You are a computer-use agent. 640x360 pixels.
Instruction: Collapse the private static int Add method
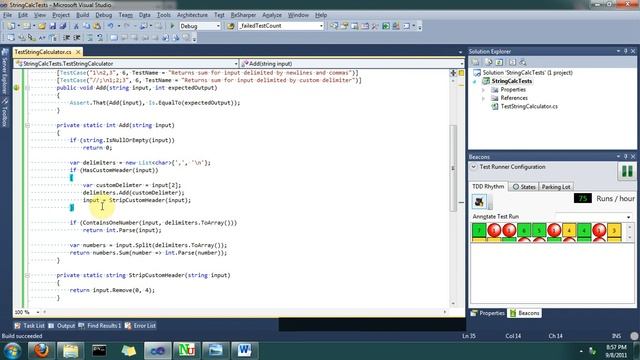click(x=27, y=125)
